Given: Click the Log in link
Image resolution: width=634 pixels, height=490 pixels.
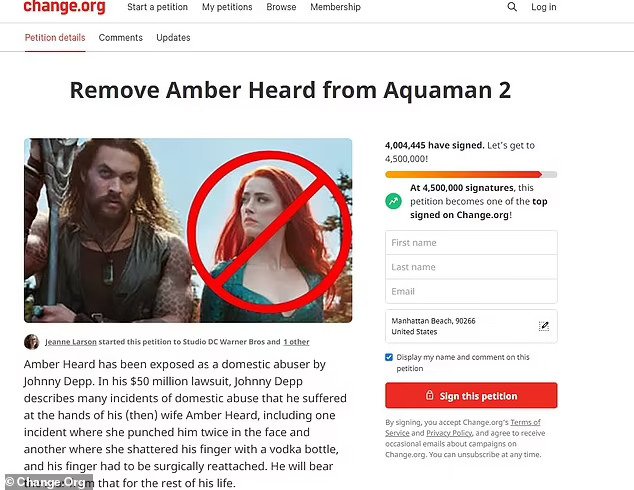Looking at the screenshot, I should 544,7.
